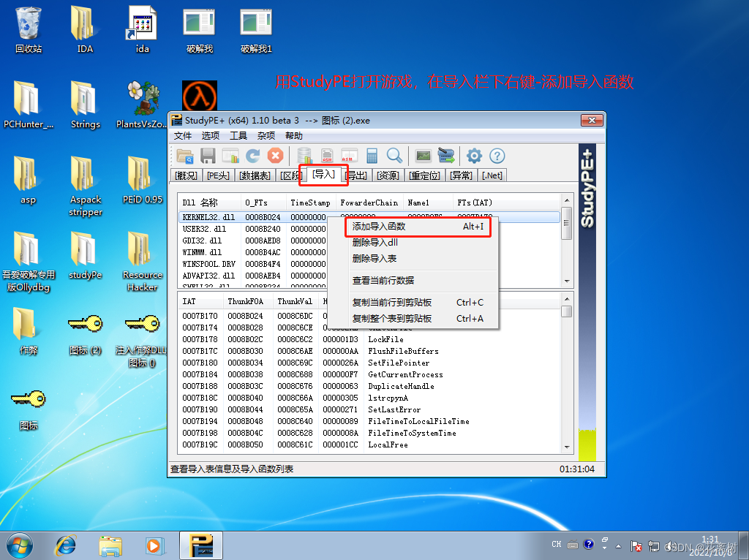Select the KERNEL32.dll row

tap(369, 217)
